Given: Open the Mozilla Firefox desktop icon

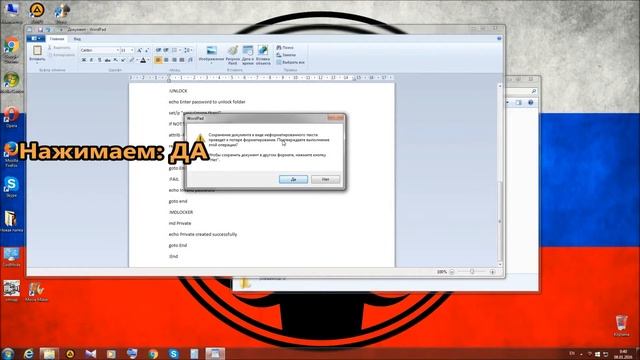Looking at the screenshot, I should 11,154.
